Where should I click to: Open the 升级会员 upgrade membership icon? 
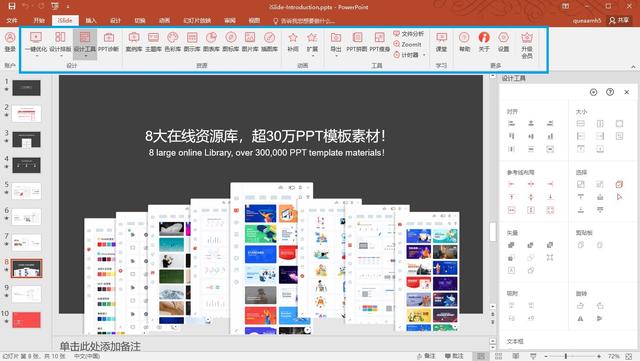[x=527, y=45]
